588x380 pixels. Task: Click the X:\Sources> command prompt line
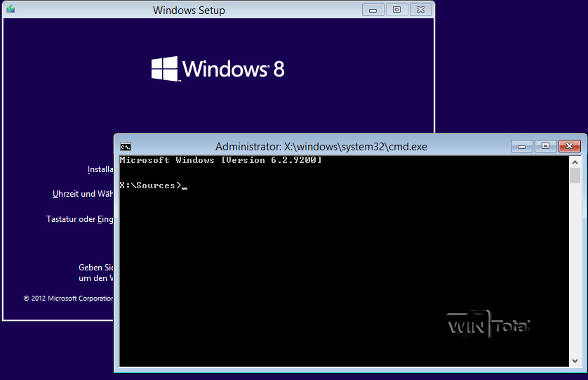[x=154, y=185]
